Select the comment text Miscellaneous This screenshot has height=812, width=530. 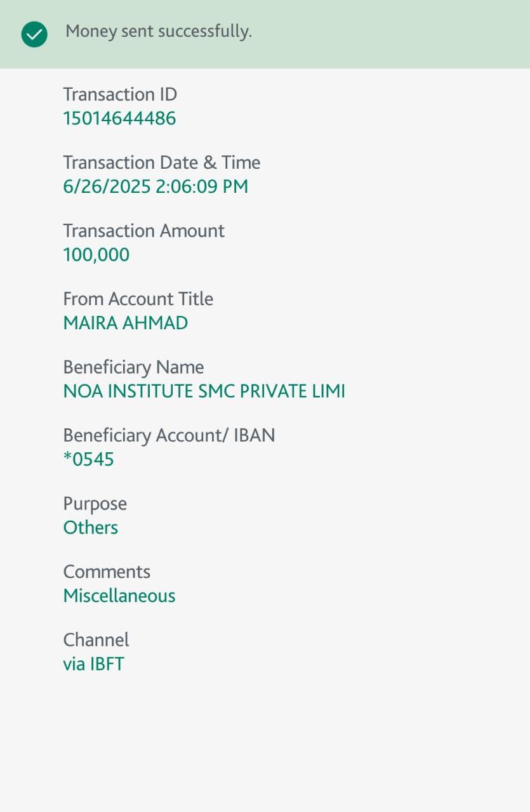[x=119, y=596]
